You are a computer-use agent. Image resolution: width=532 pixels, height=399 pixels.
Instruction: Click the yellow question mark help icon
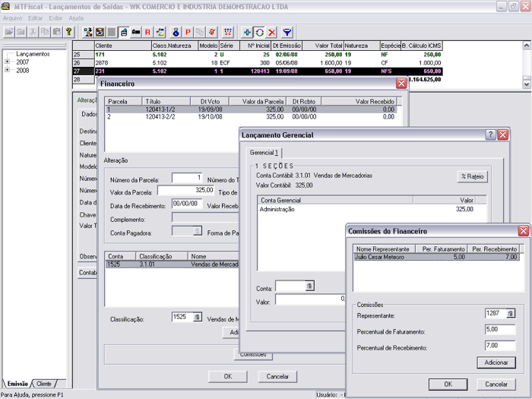(x=68, y=32)
